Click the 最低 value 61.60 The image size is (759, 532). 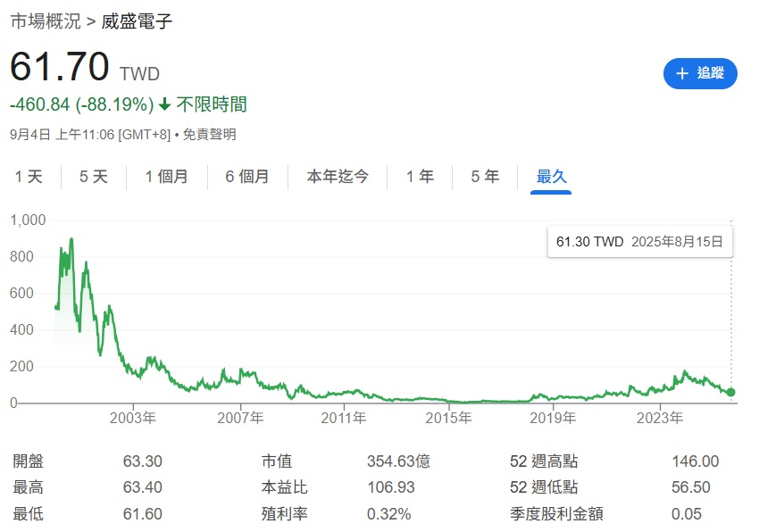(x=142, y=513)
